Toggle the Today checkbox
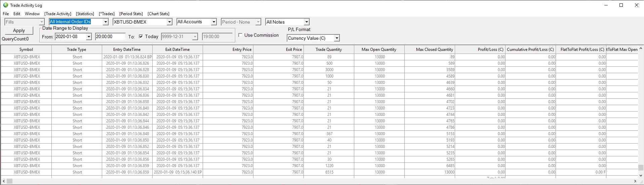This screenshot has height=185, width=644. 141,36
